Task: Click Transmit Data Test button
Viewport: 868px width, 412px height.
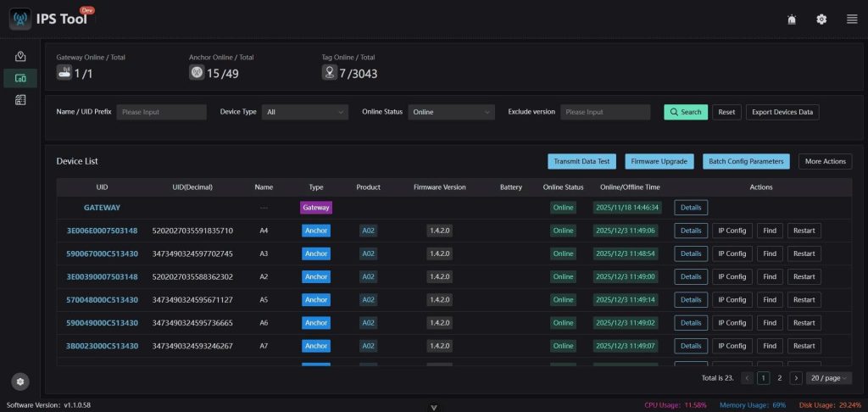Action: coord(581,161)
